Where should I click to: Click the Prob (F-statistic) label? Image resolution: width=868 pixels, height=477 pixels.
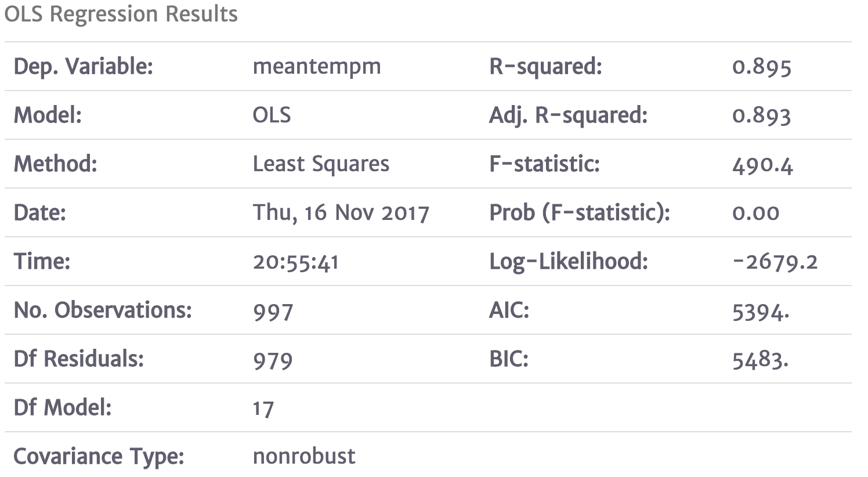[x=580, y=213]
